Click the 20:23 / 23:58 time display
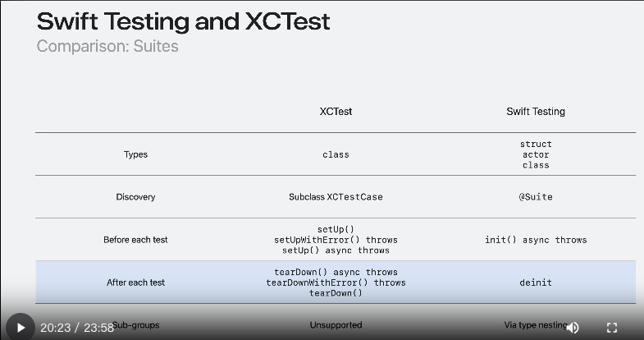Viewport: 644px width, 340px height. click(x=77, y=327)
